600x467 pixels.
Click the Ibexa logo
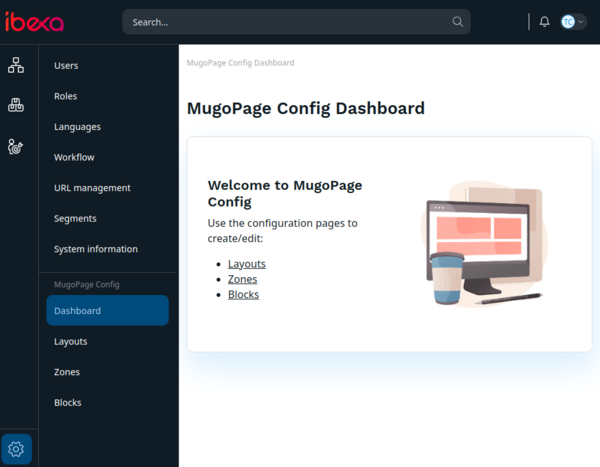tap(34, 22)
